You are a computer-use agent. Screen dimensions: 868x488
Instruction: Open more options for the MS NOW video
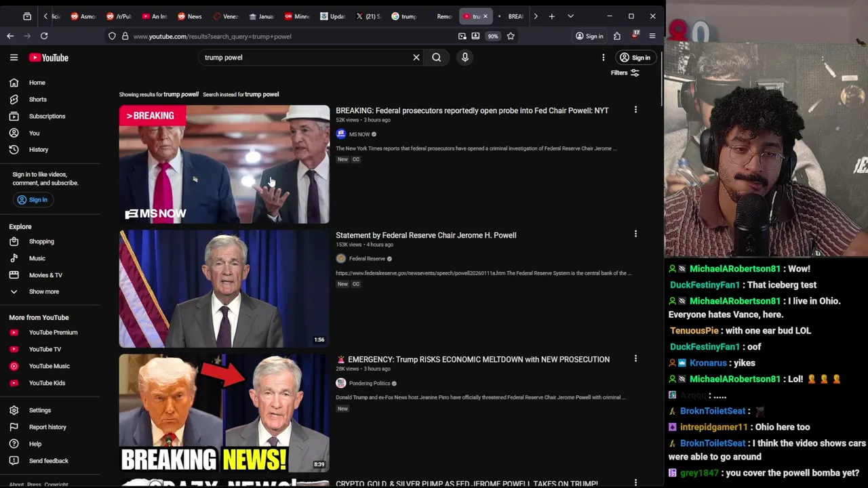635,109
